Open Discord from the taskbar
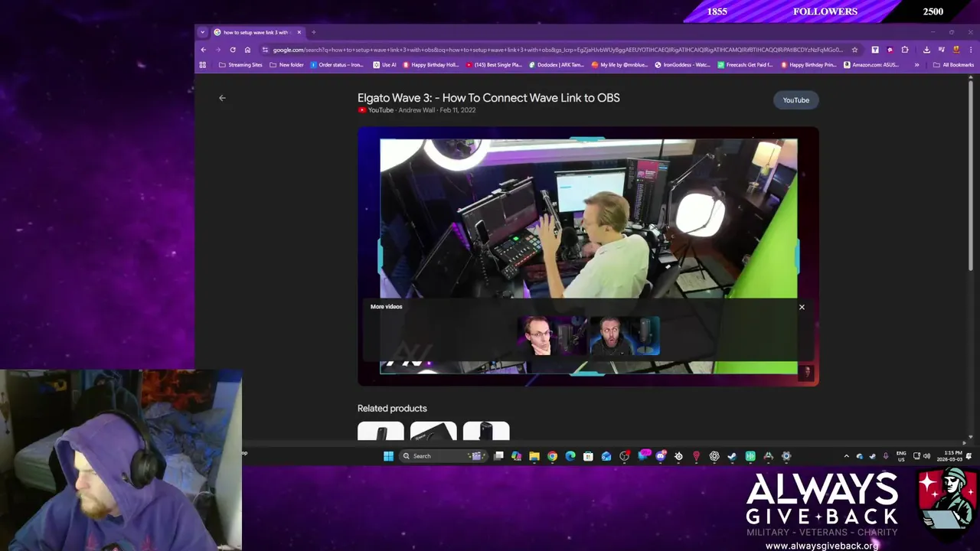Screen dimensions: 980x551 coord(661,456)
